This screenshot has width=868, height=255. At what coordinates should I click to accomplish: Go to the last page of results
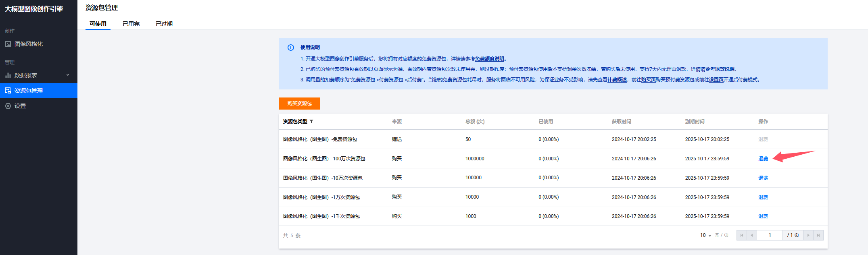pyautogui.click(x=818, y=235)
